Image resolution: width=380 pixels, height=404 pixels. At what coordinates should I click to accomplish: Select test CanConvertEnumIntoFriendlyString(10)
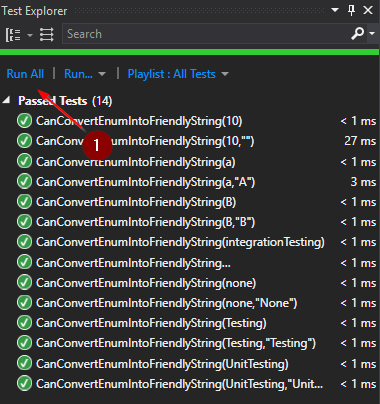point(139,121)
